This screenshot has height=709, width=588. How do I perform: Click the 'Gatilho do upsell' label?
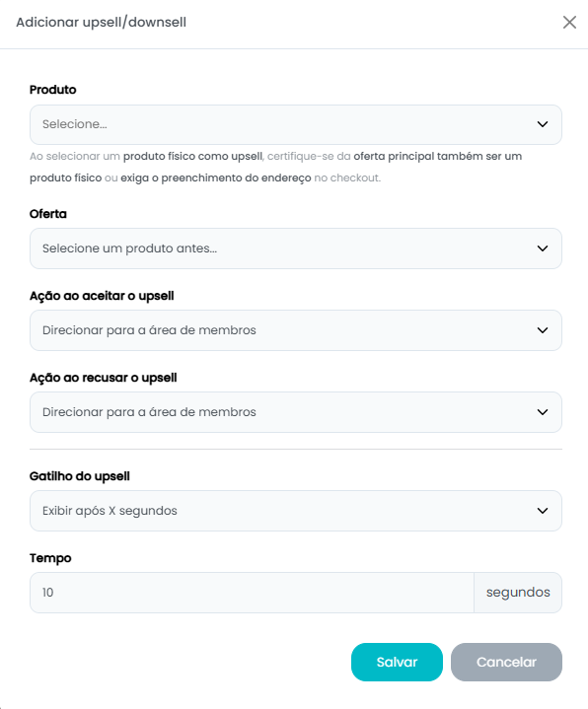pos(80,476)
